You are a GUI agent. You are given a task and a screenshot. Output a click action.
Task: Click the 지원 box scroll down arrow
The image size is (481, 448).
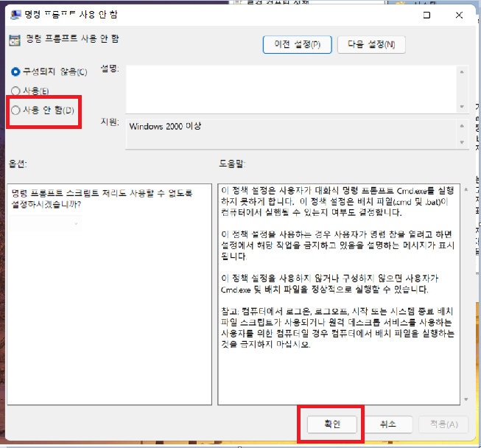click(462, 142)
